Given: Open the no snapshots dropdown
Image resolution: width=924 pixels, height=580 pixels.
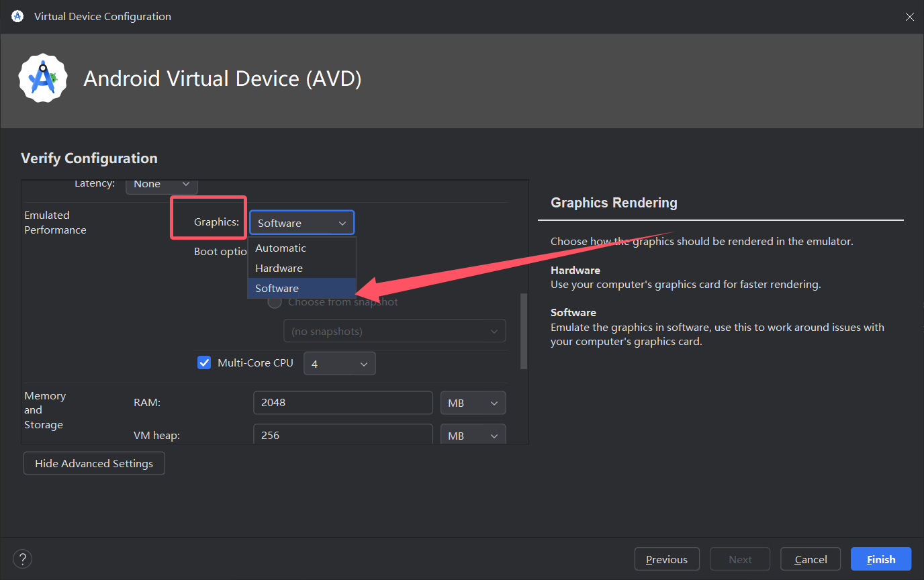Looking at the screenshot, I should tap(395, 331).
